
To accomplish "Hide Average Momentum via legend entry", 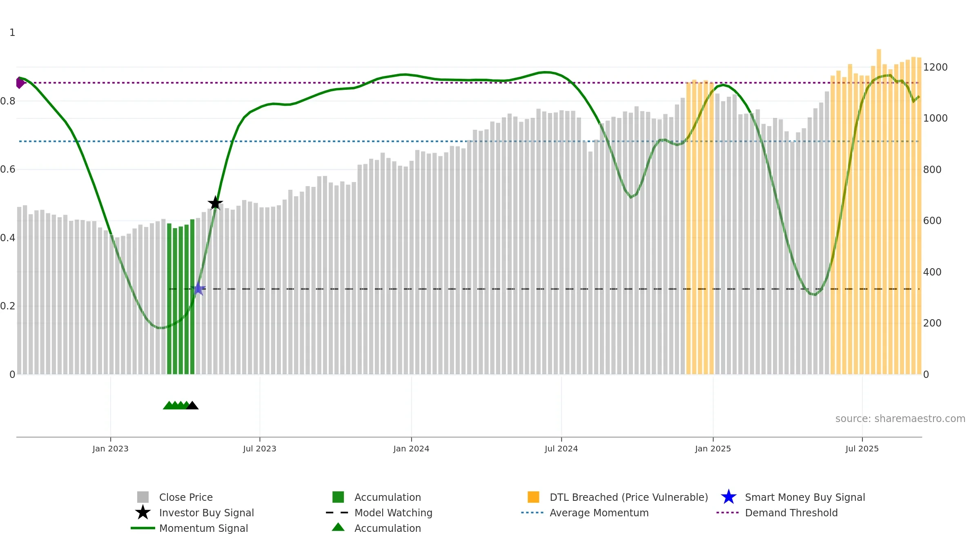I will tap(599, 513).
